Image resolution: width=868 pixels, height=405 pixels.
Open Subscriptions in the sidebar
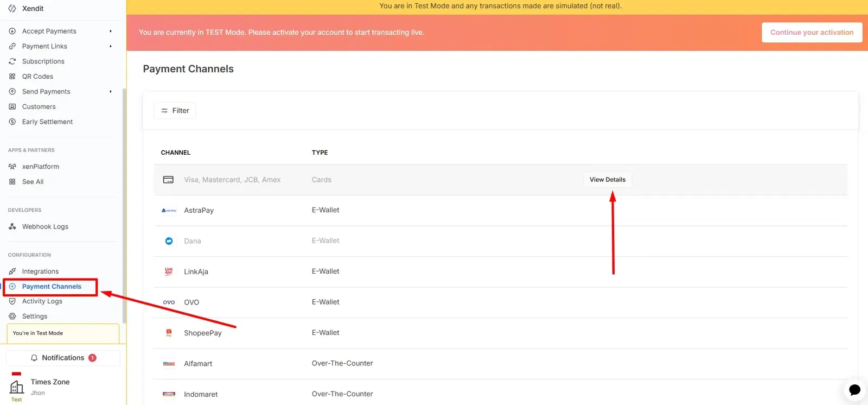click(x=43, y=61)
